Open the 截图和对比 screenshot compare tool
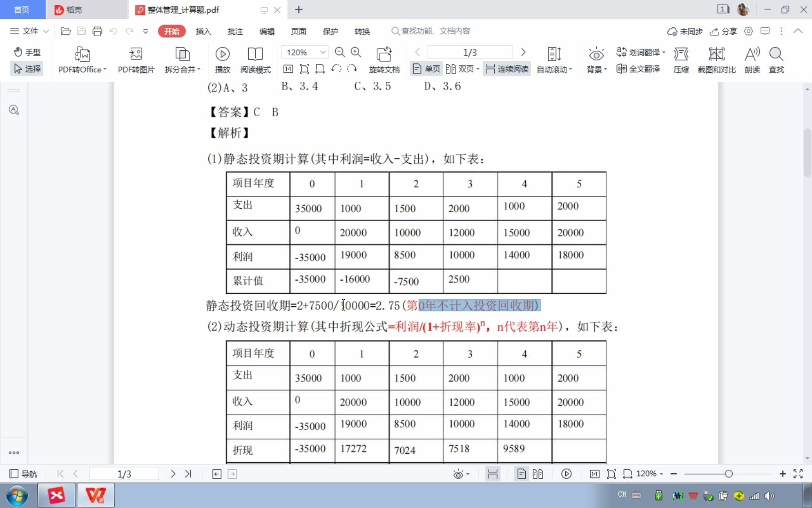Viewport: 812px width, 508px height. (x=716, y=60)
